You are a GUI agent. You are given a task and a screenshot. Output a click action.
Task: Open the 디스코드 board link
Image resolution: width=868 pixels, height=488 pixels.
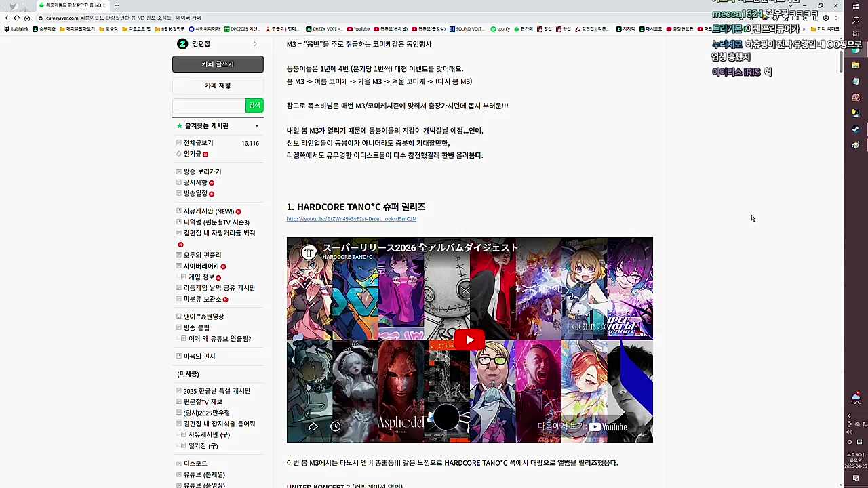pos(195,464)
